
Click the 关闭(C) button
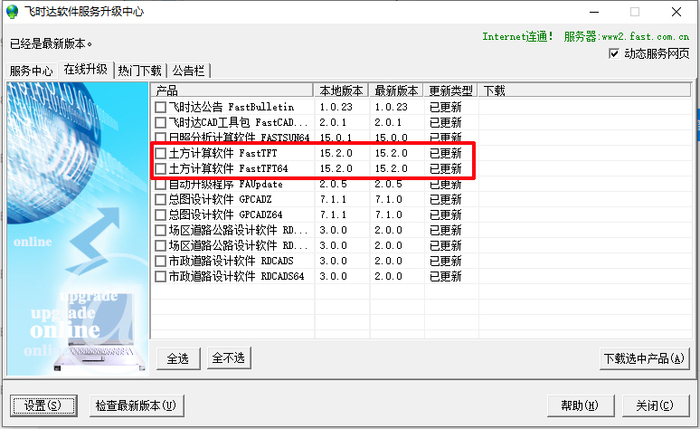pyautogui.click(x=655, y=405)
